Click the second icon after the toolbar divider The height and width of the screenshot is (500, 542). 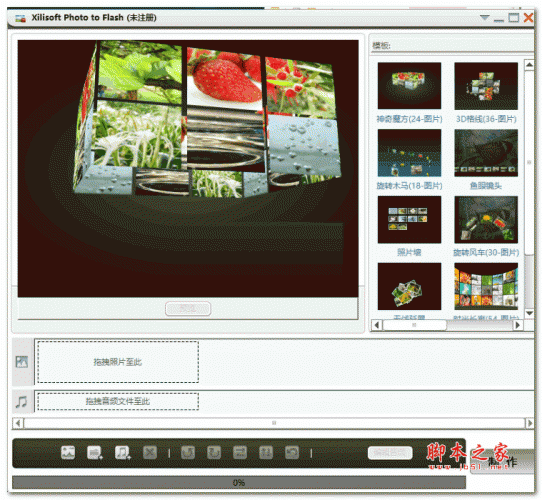pos(214,452)
